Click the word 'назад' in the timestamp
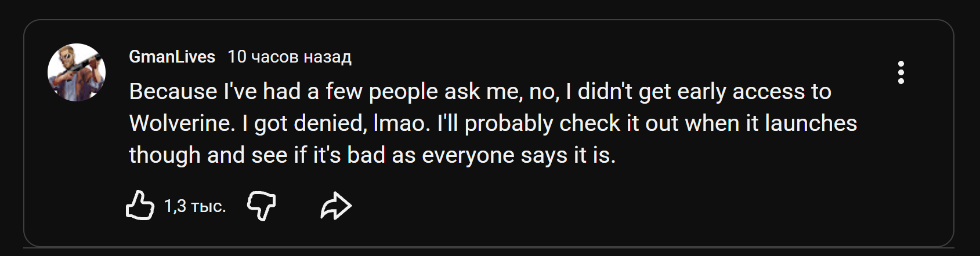 (x=328, y=57)
